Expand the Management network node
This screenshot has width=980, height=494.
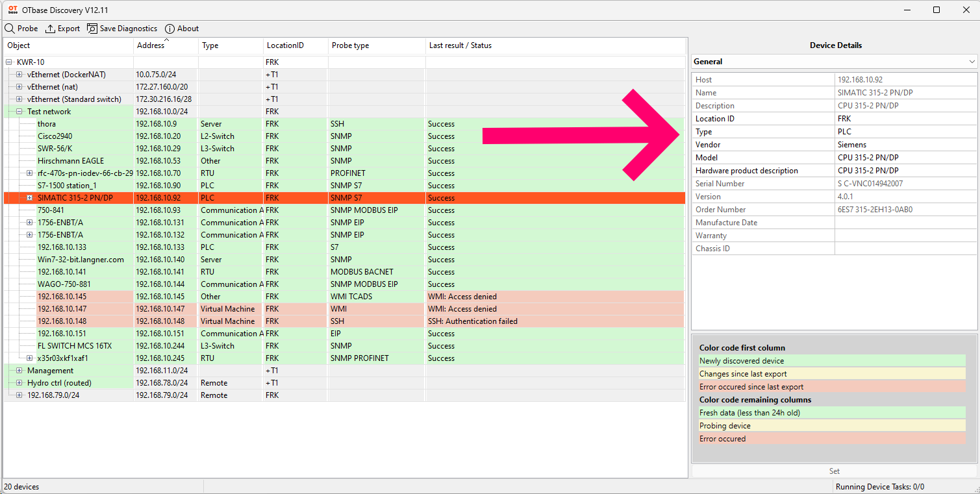click(x=19, y=371)
